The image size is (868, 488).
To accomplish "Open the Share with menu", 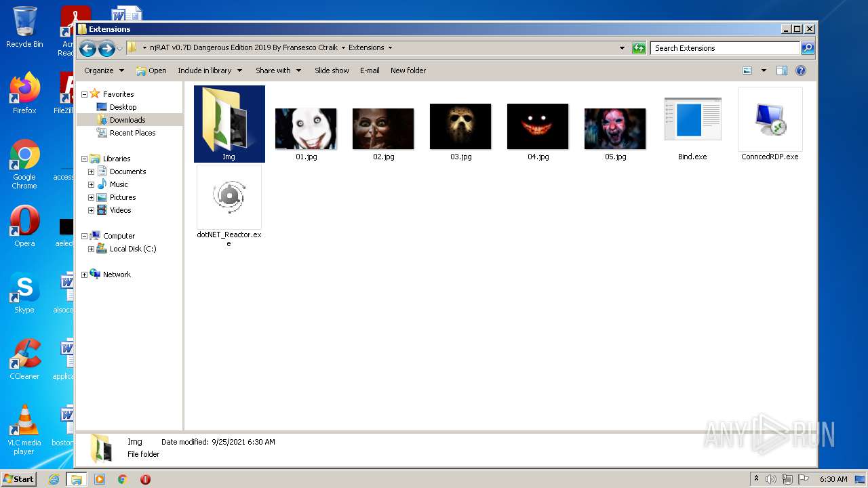I will pos(278,70).
